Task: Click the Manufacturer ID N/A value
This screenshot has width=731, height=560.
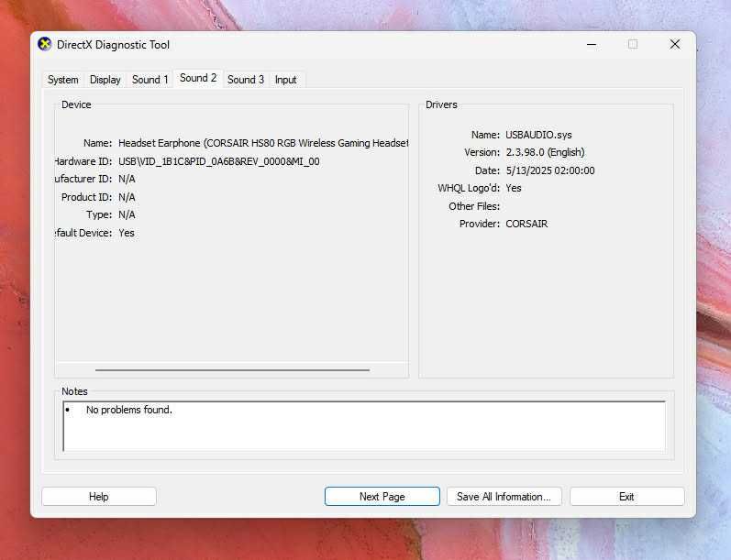Action: pos(127,179)
